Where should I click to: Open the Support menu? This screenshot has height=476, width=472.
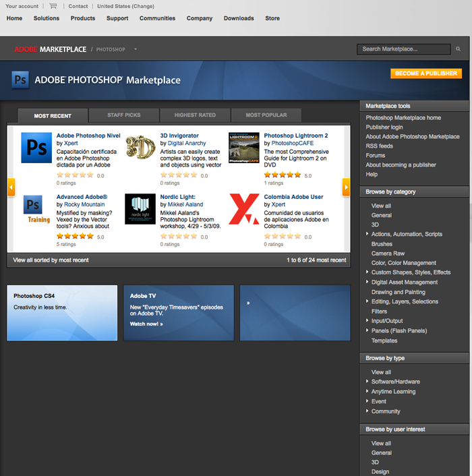(x=117, y=18)
